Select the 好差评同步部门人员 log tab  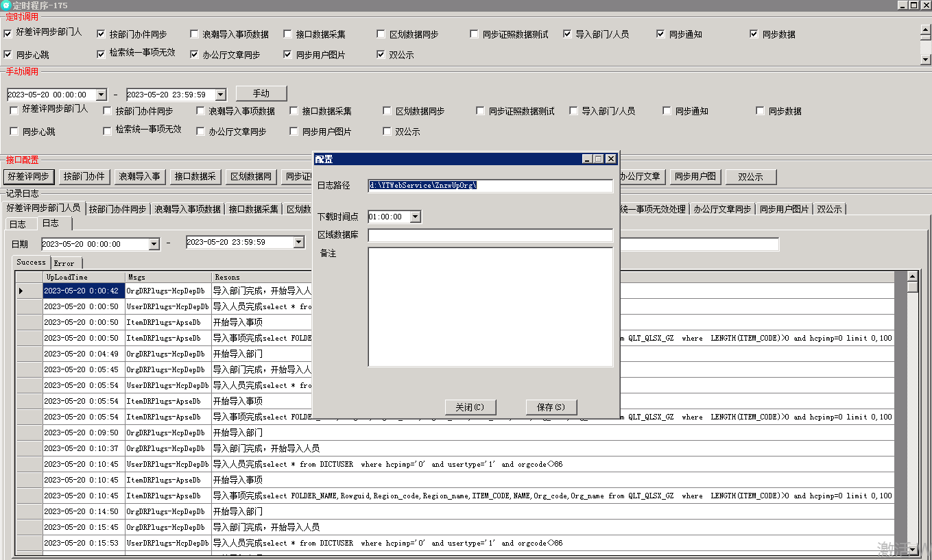[x=43, y=208]
